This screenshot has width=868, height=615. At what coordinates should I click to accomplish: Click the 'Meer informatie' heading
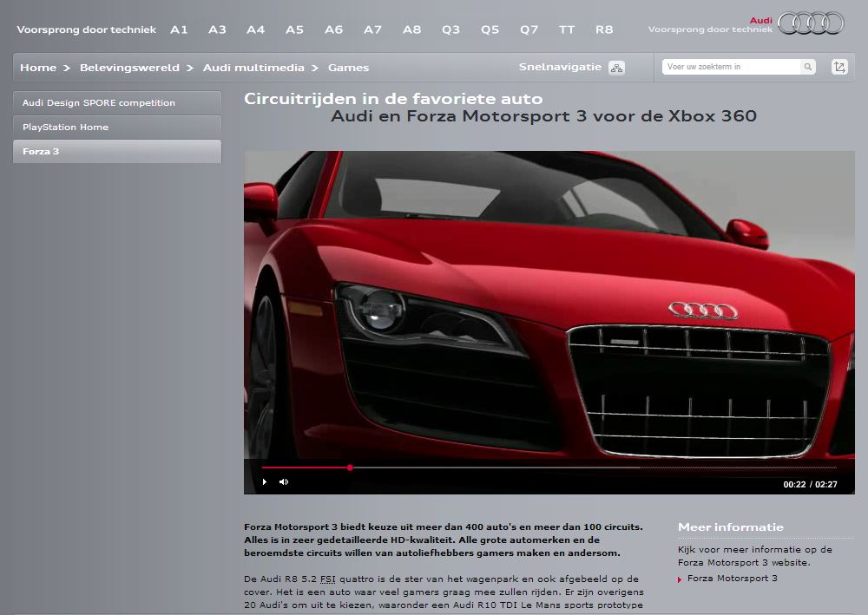pyautogui.click(x=731, y=527)
